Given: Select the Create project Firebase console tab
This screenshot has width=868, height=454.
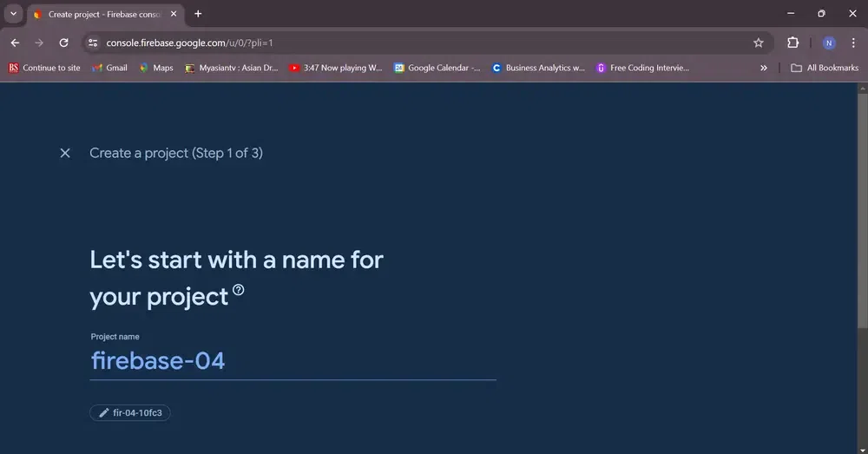Looking at the screenshot, I should click(x=105, y=15).
